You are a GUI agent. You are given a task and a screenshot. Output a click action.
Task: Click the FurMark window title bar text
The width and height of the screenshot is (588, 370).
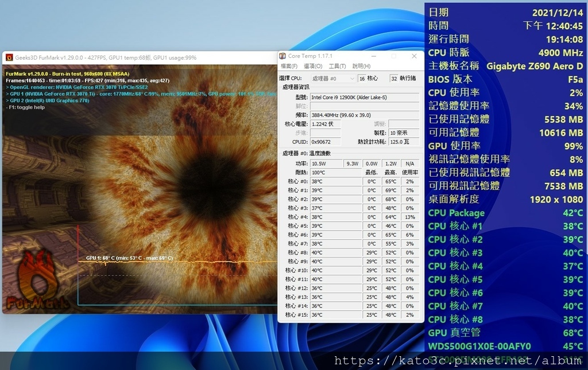(106, 58)
